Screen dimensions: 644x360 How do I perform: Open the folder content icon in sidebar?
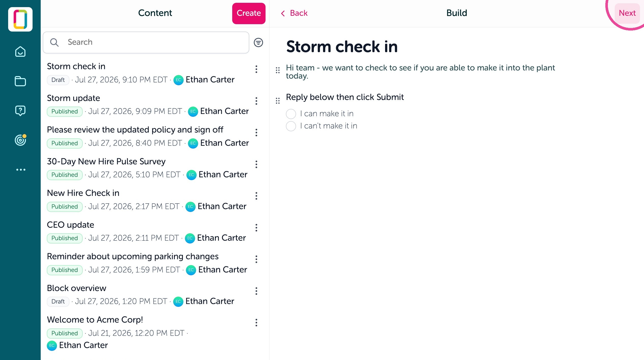(x=20, y=81)
